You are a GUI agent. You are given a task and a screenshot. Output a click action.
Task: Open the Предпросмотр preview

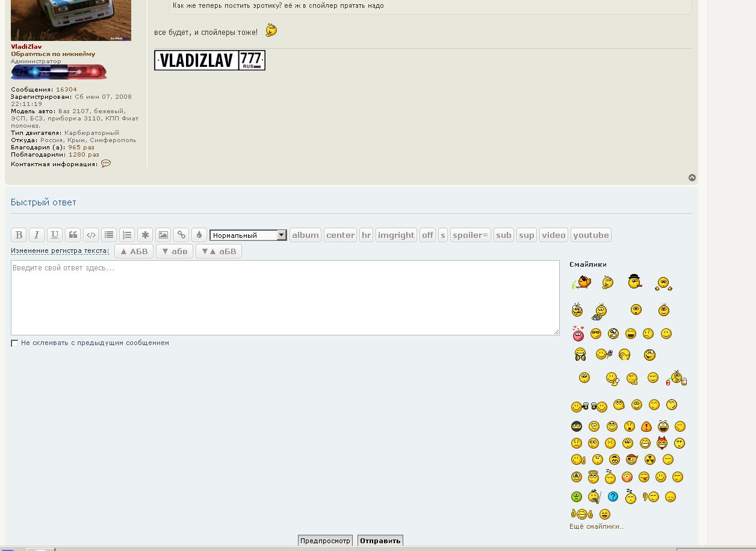coord(325,541)
